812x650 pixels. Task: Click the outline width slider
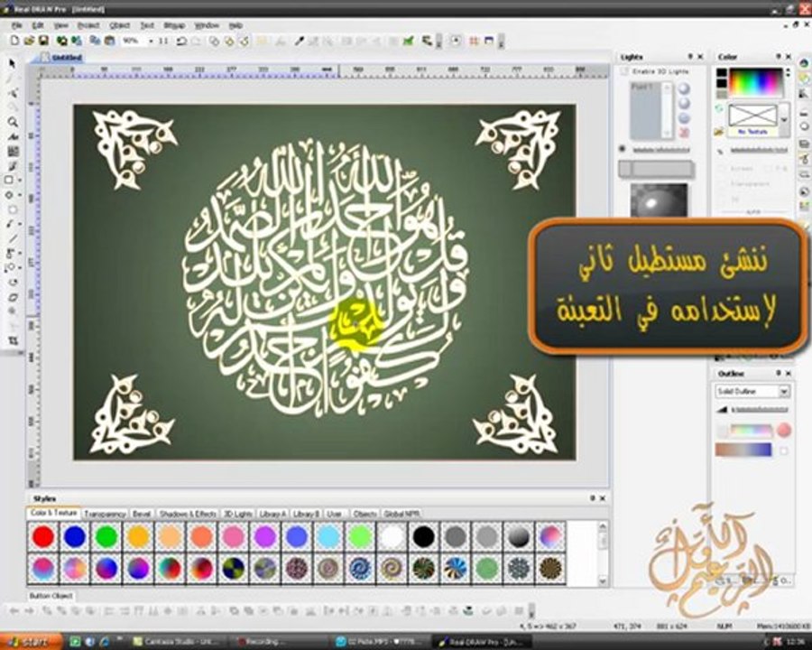(760, 410)
